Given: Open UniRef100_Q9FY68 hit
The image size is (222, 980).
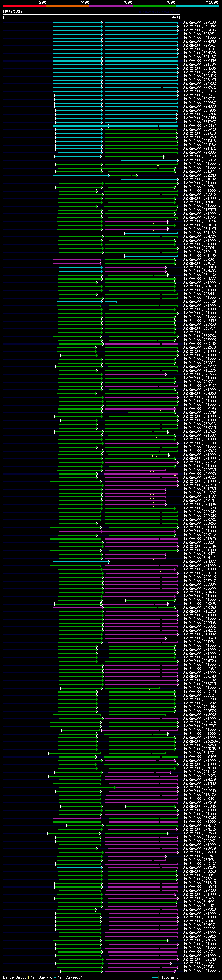Looking at the screenshot, I should pyautogui.click(x=199, y=156).
